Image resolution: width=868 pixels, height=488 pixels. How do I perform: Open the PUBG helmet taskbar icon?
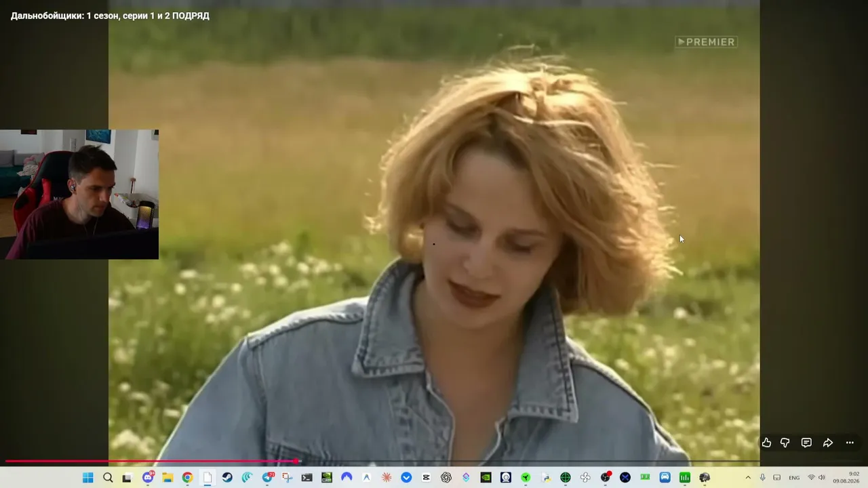click(x=705, y=478)
